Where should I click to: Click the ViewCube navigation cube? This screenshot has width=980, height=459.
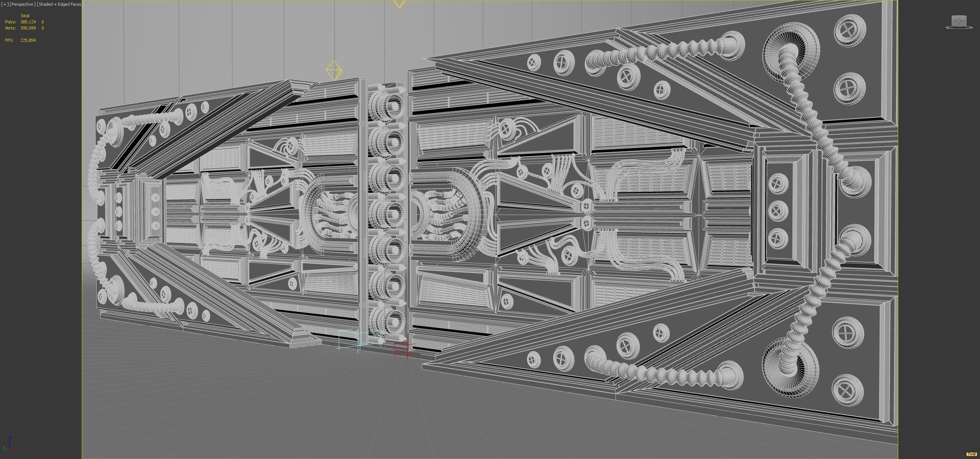(x=959, y=21)
